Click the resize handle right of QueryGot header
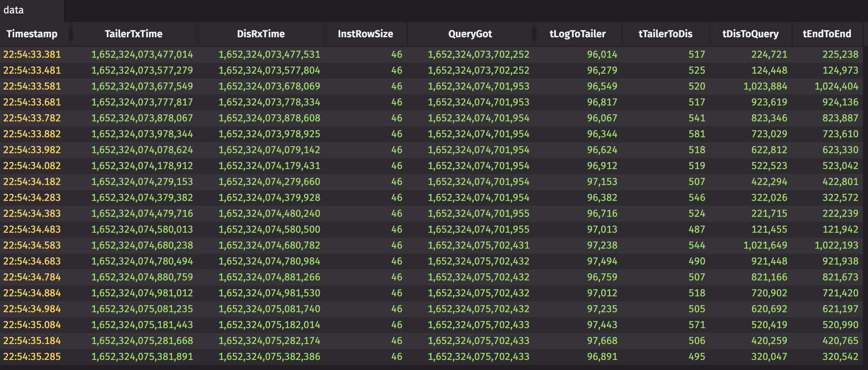The width and height of the screenshot is (868, 370). click(x=534, y=34)
